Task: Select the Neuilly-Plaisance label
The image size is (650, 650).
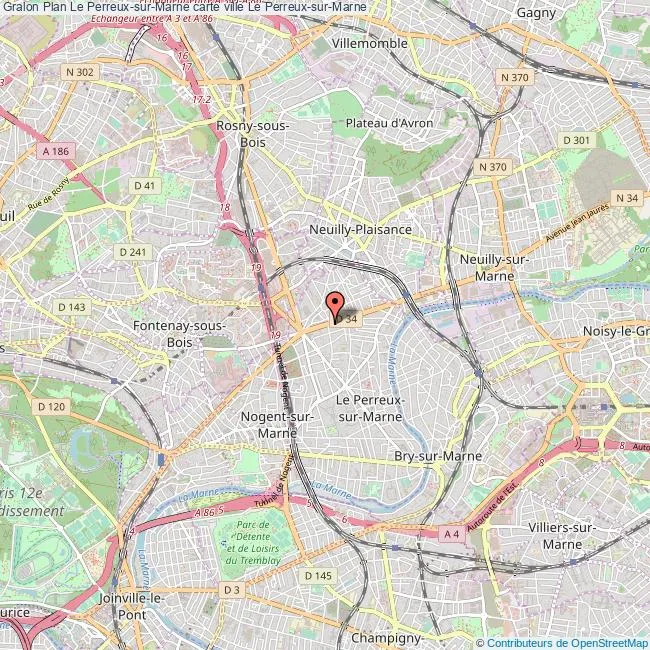Action: [361, 229]
